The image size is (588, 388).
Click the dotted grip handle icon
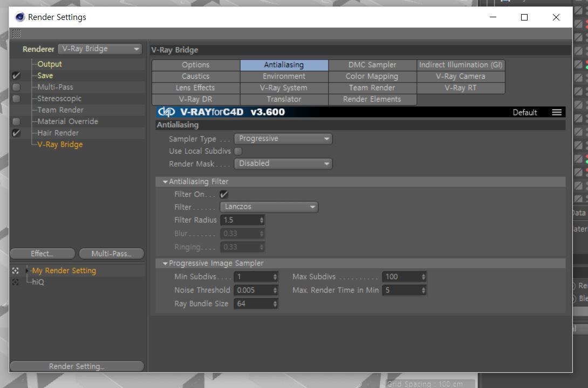[x=17, y=34]
